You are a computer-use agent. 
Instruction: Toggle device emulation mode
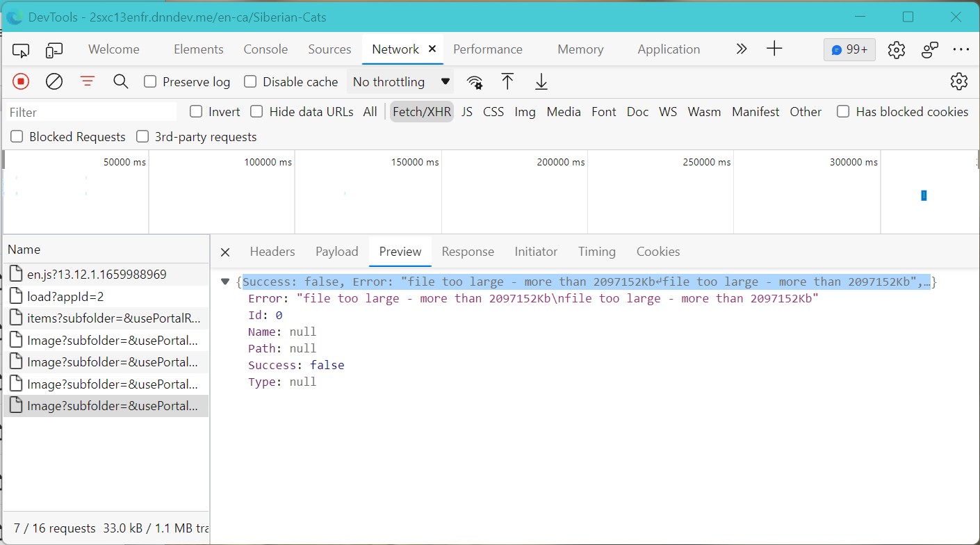tap(54, 49)
